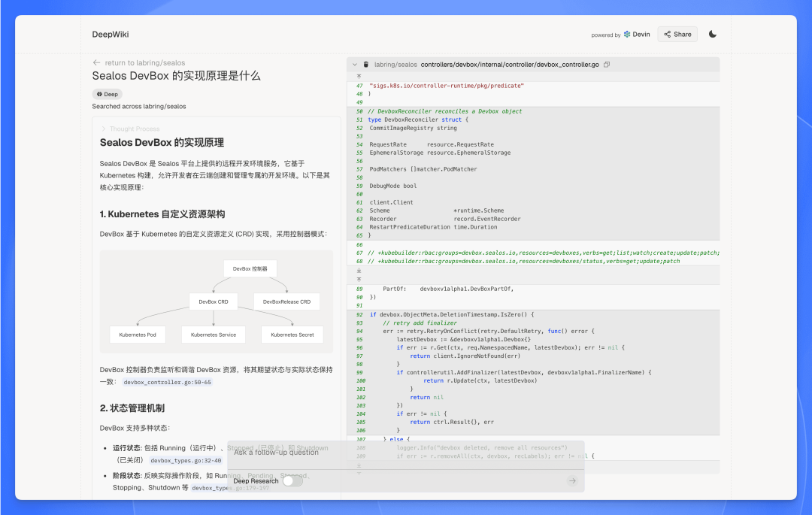Open sharing options via the Share icon
This screenshot has width=812, height=515.
(x=677, y=34)
